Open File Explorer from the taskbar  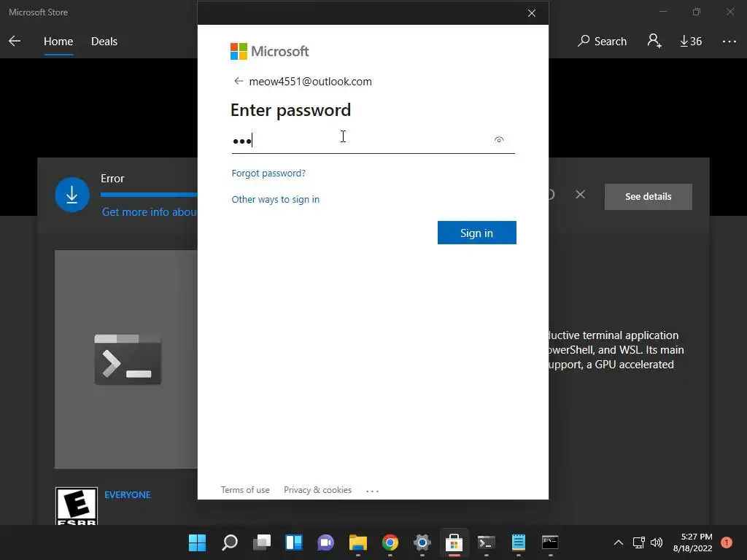(x=357, y=542)
